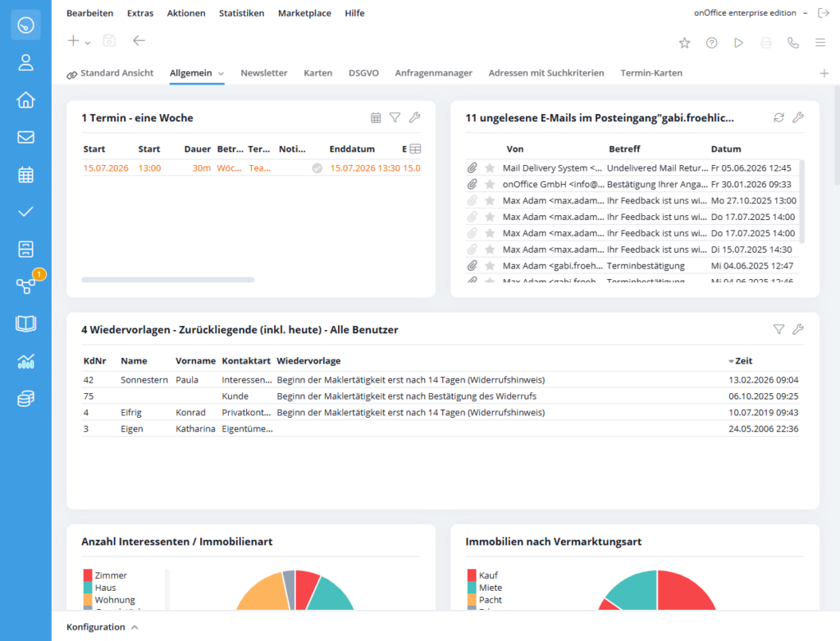Switch to the Anfragenmanager tab
Image resolution: width=840 pixels, height=641 pixels.
[433, 73]
